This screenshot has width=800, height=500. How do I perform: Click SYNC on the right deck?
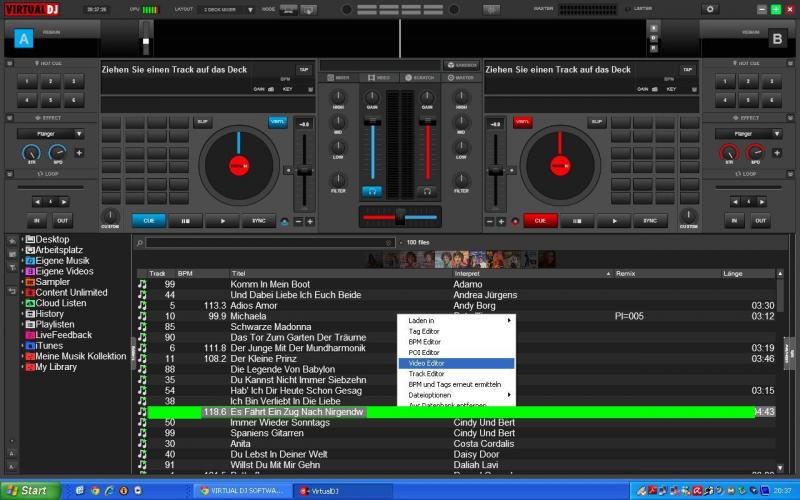pos(650,221)
